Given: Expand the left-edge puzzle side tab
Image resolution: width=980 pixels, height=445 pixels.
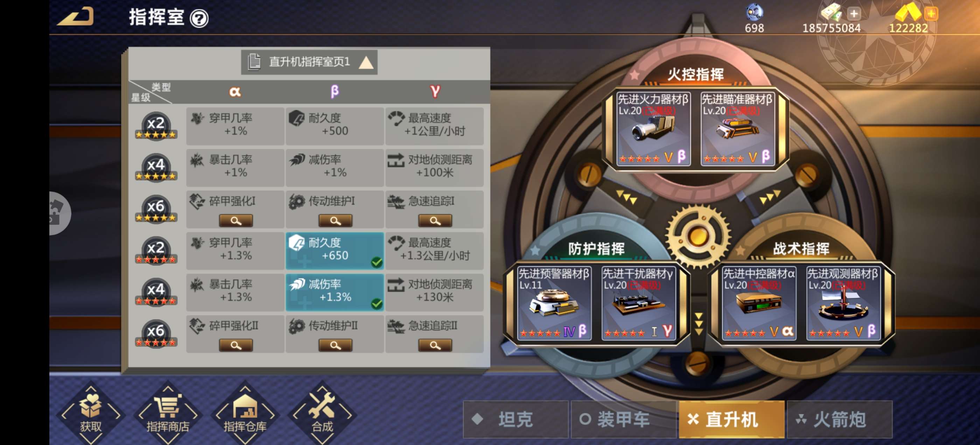Looking at the screenshot, I should 60,213.
